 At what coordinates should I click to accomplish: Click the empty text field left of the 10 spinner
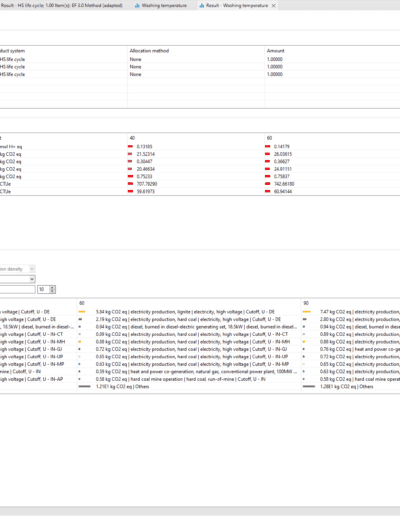click(x=17, y=289)
